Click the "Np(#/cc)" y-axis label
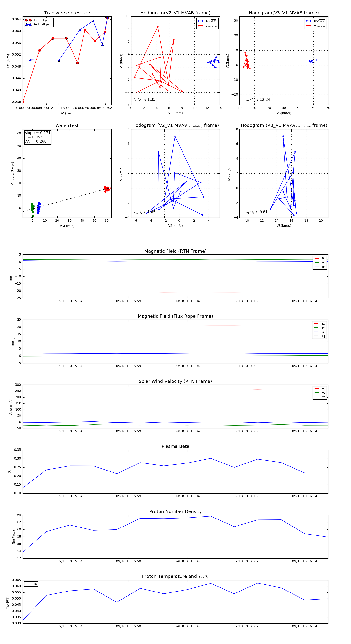The image size is (351, 644). click(x=13, y=537)
